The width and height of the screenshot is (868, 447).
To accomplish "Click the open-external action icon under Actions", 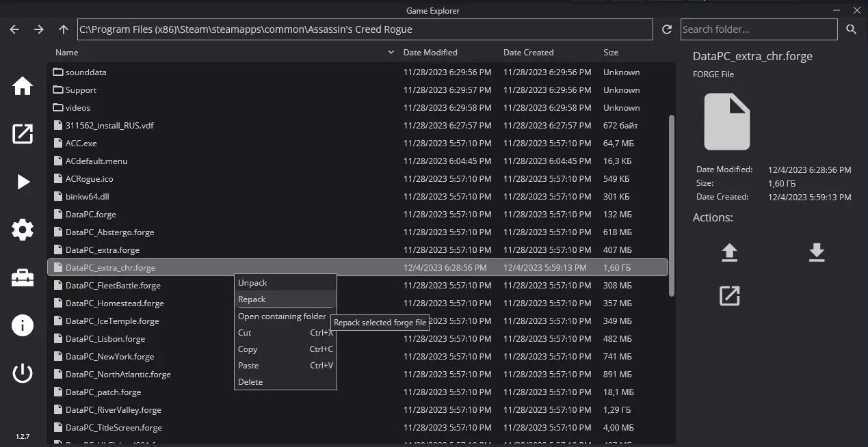I will (x=730, y=296).
